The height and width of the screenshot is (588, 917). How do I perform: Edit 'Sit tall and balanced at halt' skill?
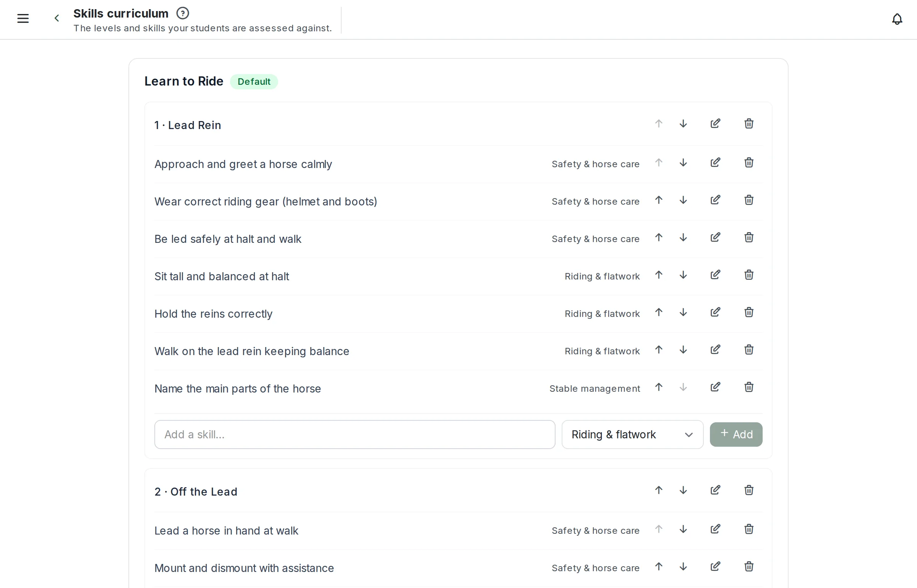715,275
